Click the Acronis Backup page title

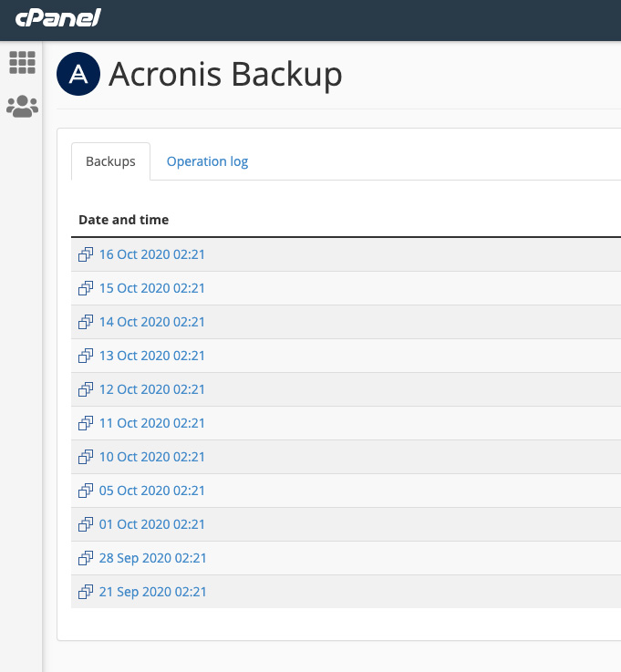point(225,75)
